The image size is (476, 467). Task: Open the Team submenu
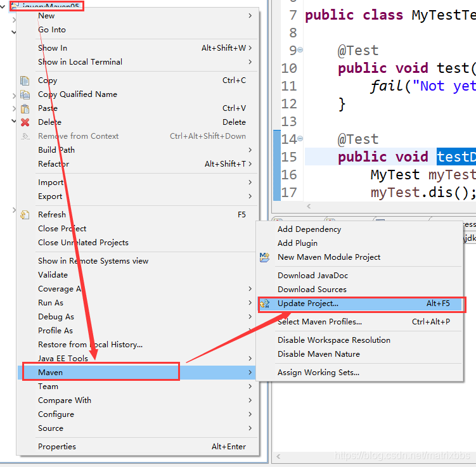coord(138,387)
